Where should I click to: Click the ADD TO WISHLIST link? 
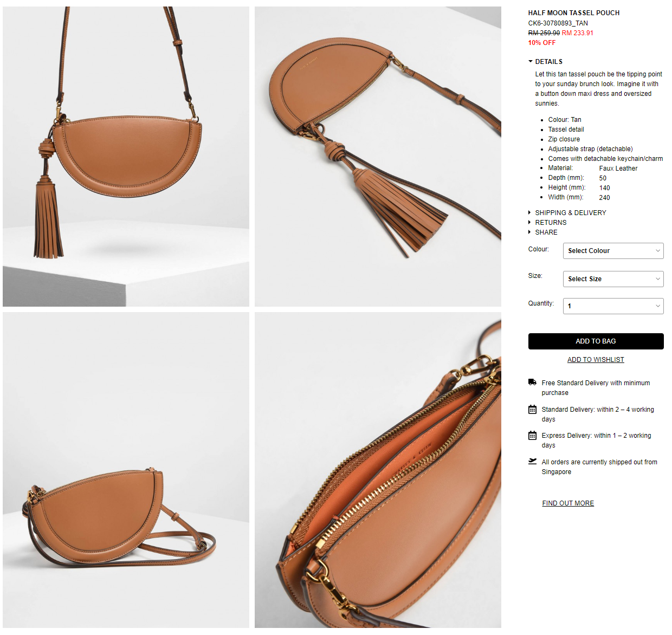[596, 360]
